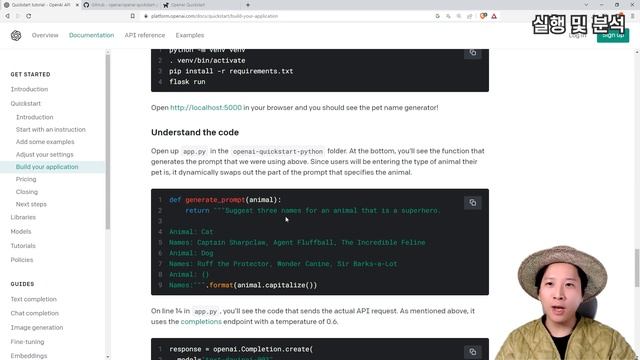This screenshot has width=640, height=360.
Task: Click the OpenAI logo in header
Action: tap(16, 36)
